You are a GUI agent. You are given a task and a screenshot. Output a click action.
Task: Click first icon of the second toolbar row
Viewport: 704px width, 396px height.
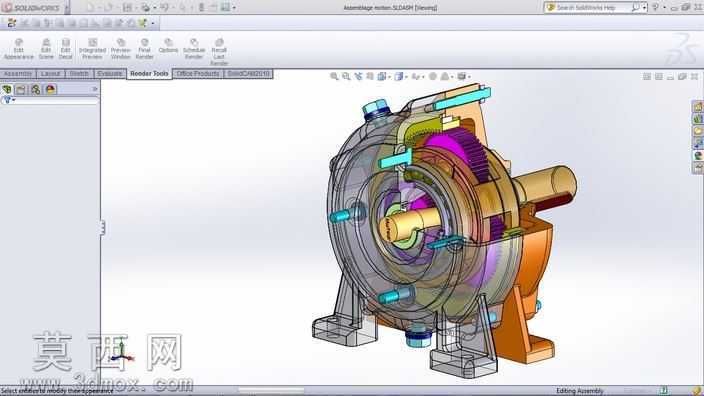[x=12, y=23]
